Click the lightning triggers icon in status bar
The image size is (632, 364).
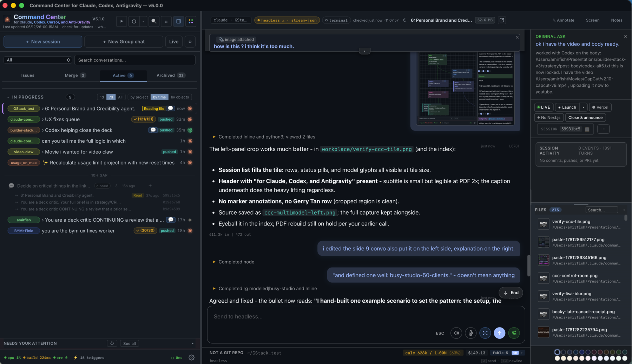click(x=75, y=358)
